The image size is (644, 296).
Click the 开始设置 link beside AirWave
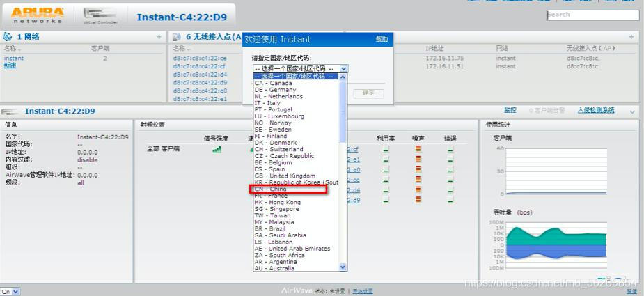363,291
